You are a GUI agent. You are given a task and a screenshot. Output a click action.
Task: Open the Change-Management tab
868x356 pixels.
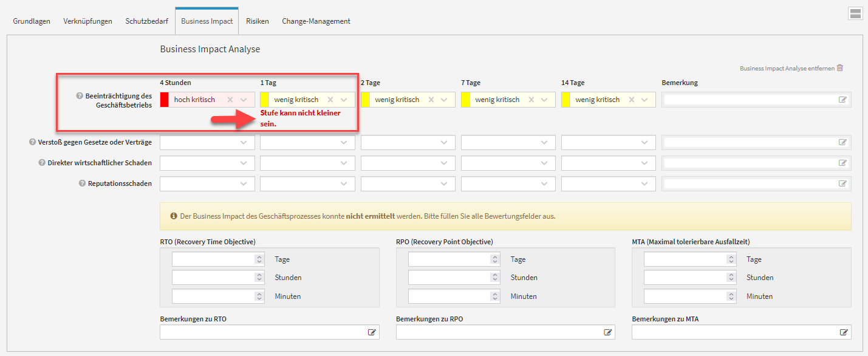316,21
